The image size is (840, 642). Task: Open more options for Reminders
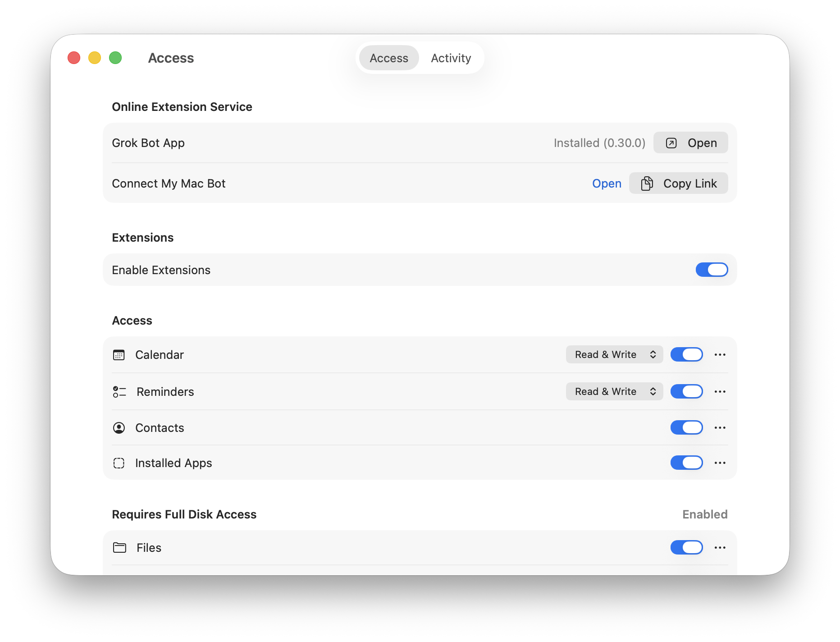[720, 392]
